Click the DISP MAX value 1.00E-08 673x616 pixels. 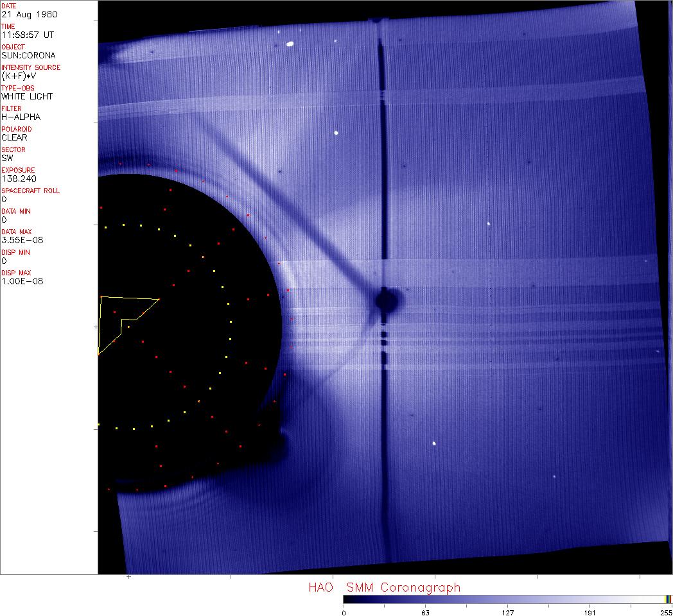20,281
